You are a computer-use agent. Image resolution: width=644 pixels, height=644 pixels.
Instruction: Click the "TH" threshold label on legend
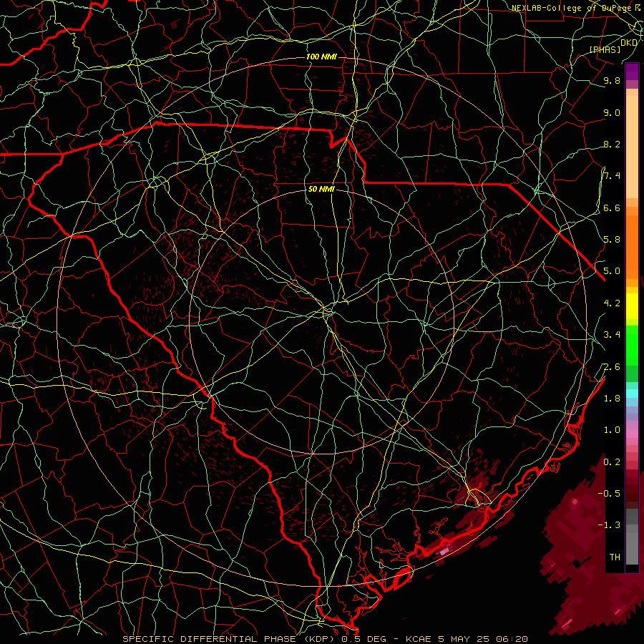615,557
